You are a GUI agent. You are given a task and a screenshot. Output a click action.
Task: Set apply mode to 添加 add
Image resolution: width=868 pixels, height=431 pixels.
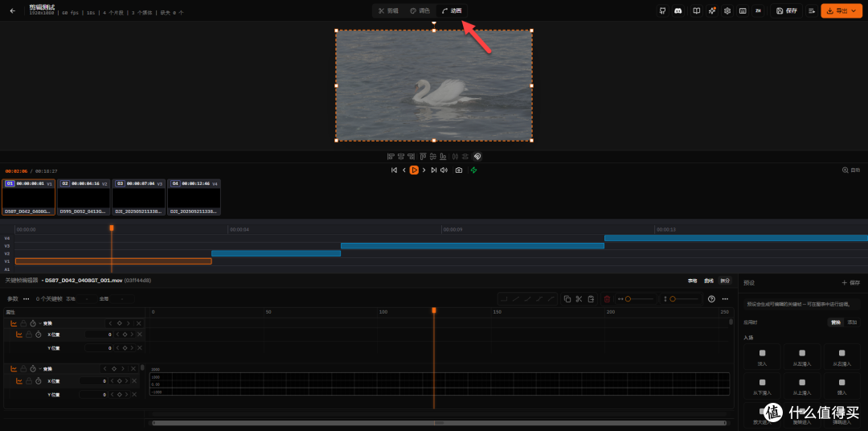pos(851,322)
